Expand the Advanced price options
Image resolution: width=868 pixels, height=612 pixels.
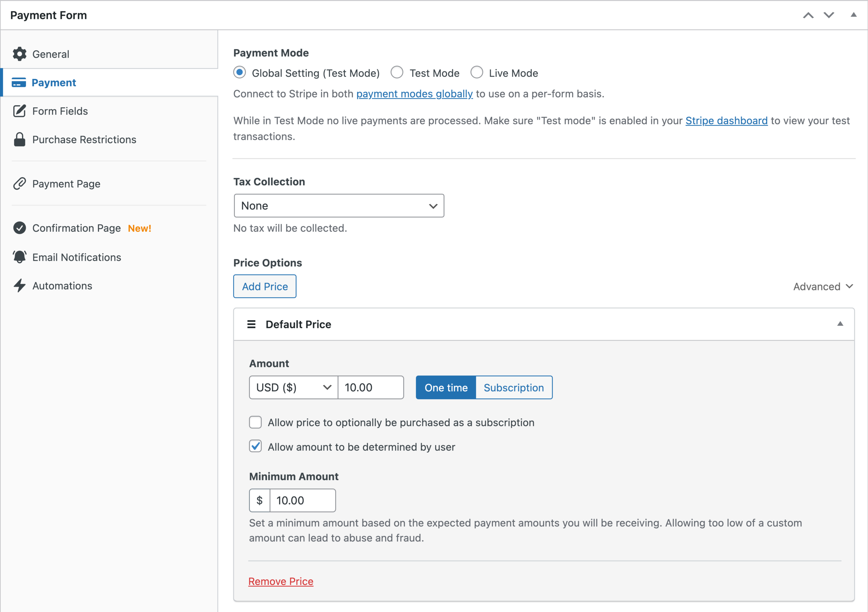tap(823, 286)
